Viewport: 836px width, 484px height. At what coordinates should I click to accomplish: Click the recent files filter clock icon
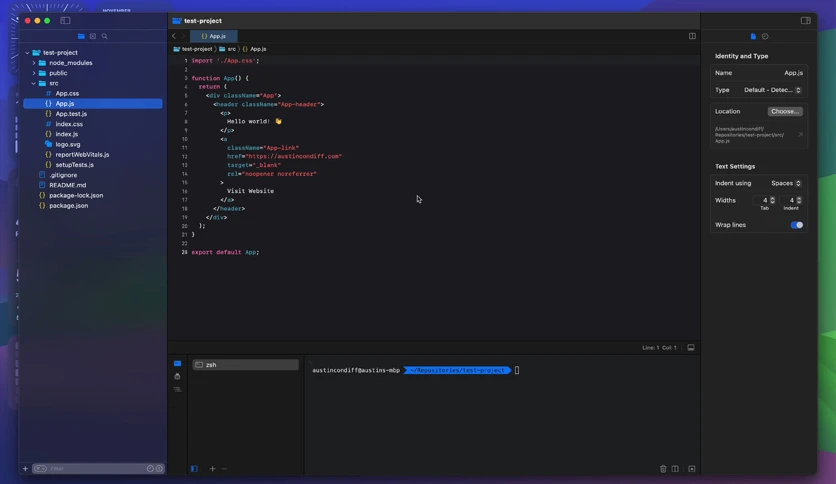click(150, 469)
